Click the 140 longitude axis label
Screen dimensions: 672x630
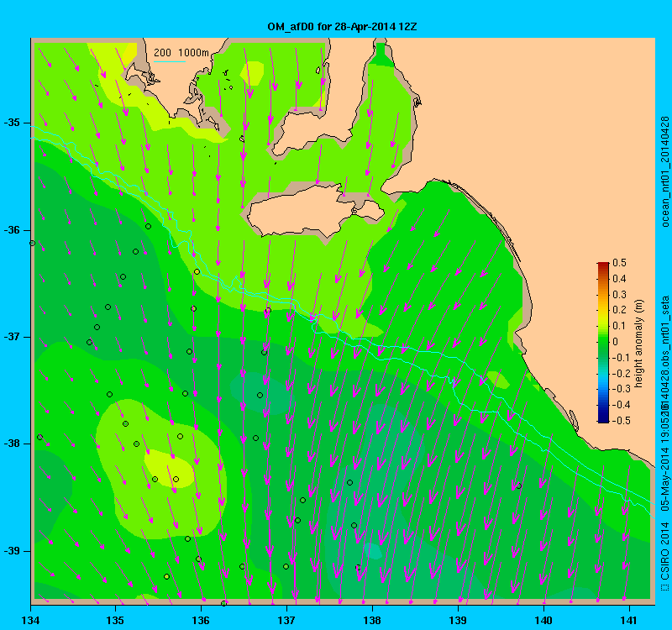tap(543, 620)
